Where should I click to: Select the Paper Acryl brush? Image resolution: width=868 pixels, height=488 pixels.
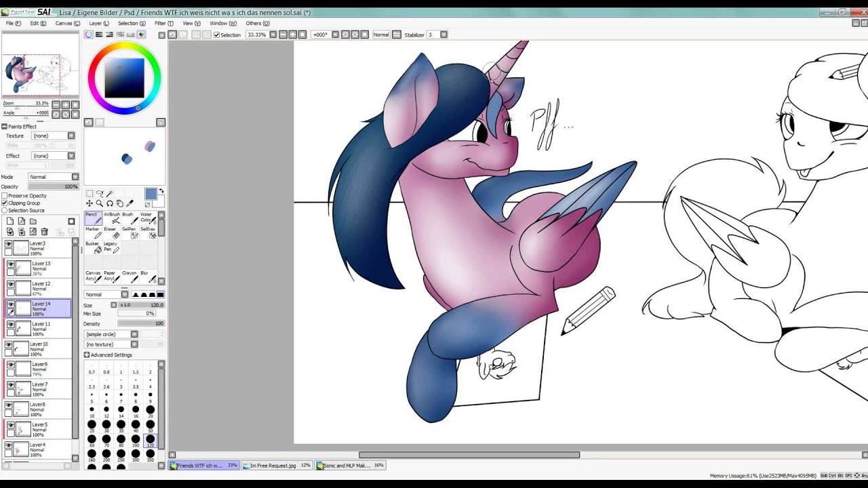[112, 277]
